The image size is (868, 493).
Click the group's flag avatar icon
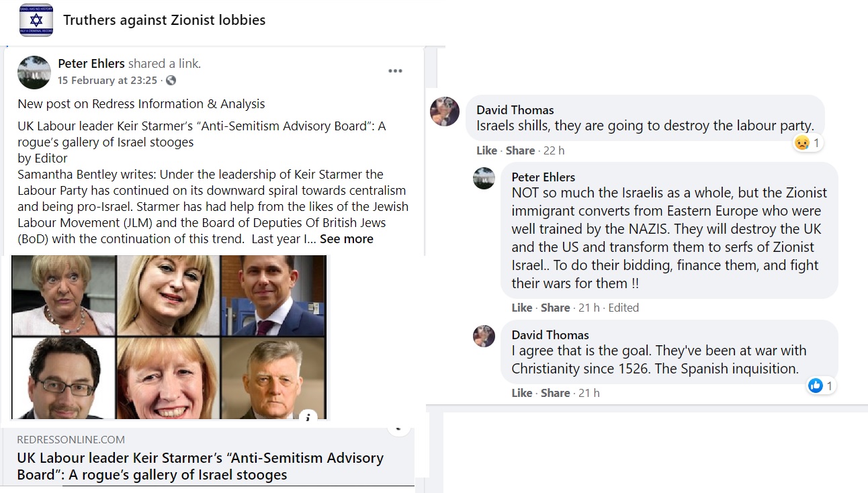click(36, 19)
